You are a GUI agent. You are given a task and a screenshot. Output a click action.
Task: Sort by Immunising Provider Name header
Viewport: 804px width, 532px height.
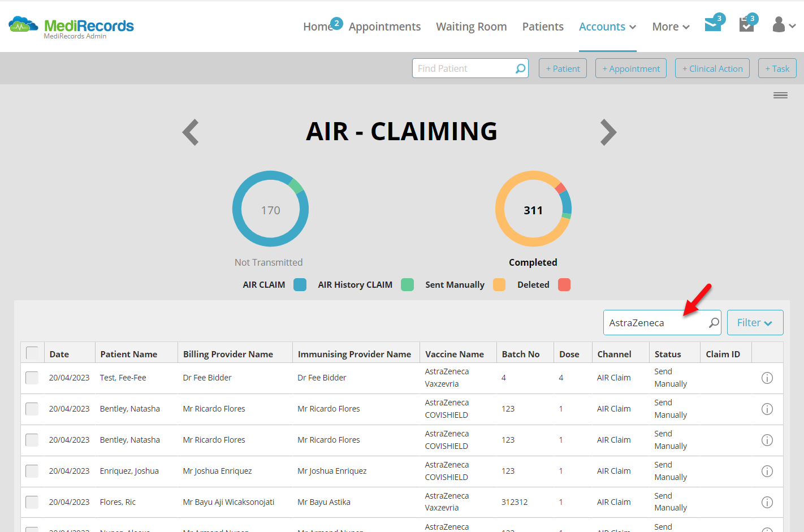pyautogui.click(x=355, y=354)
